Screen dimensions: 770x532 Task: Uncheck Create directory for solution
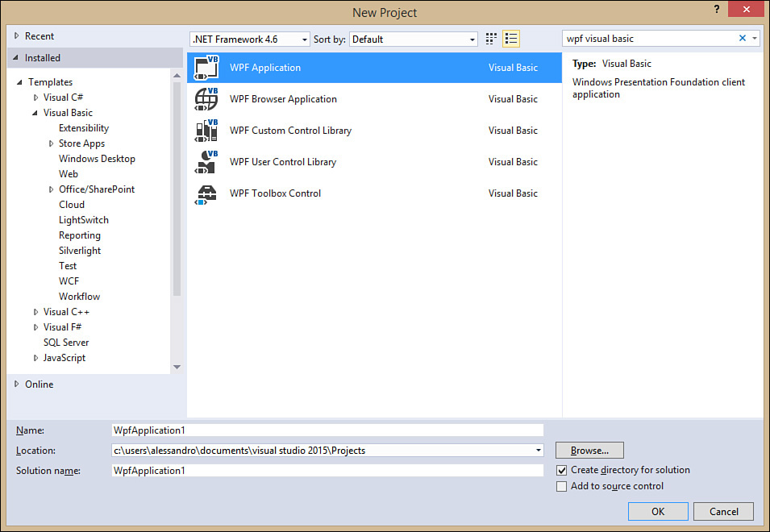tap(562, 470)
